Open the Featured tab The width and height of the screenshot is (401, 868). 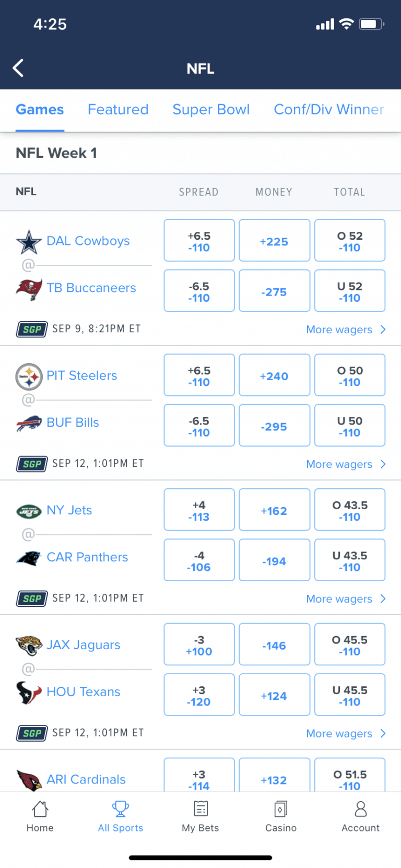click(118, 110)
